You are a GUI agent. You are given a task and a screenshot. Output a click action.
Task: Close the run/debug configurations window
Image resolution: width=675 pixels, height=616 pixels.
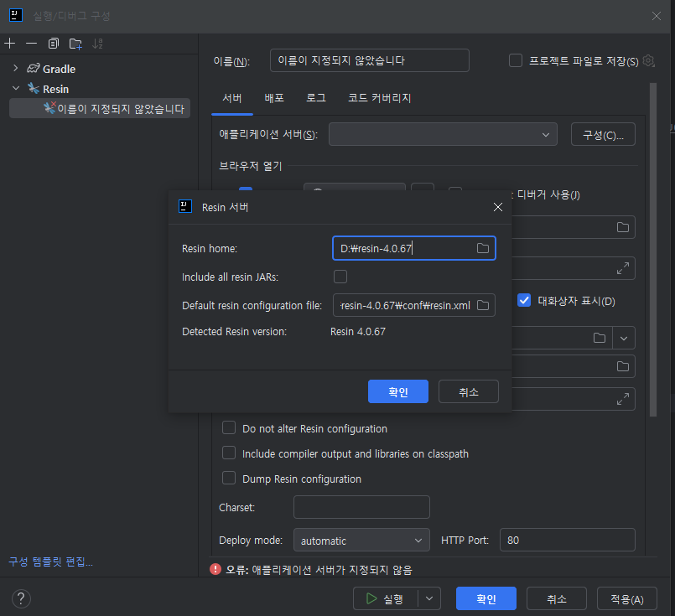point(656,17)
